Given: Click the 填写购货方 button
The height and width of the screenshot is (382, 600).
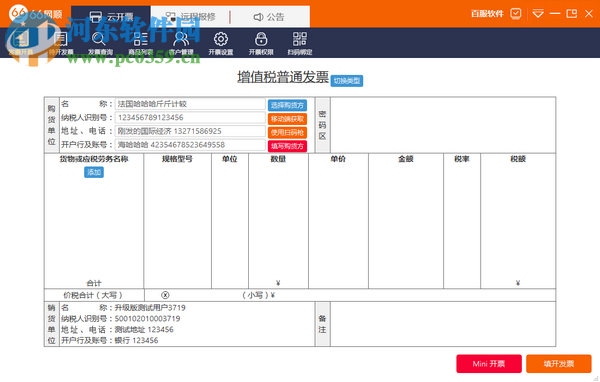Looking at the screenshot, I should click(x=287, y=146).
